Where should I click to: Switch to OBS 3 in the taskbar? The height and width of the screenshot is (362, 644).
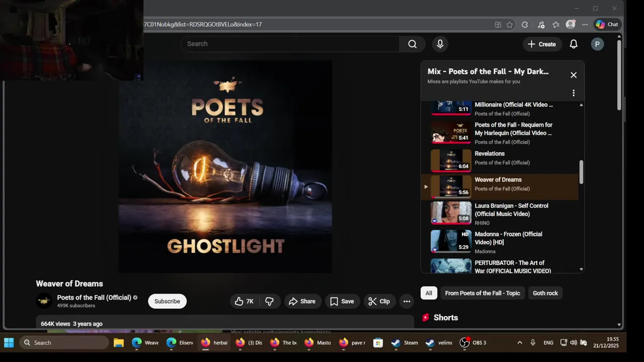pyautogui.click(x=473, y=342)
